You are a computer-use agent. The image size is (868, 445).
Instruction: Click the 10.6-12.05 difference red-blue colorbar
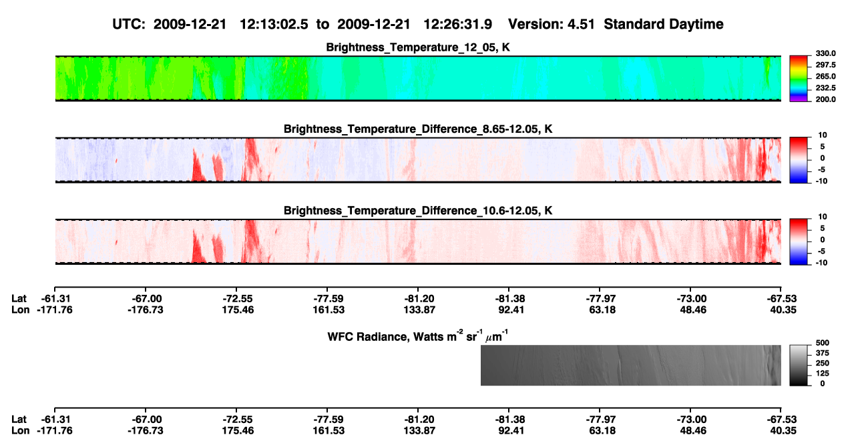[x=799, y=241]
